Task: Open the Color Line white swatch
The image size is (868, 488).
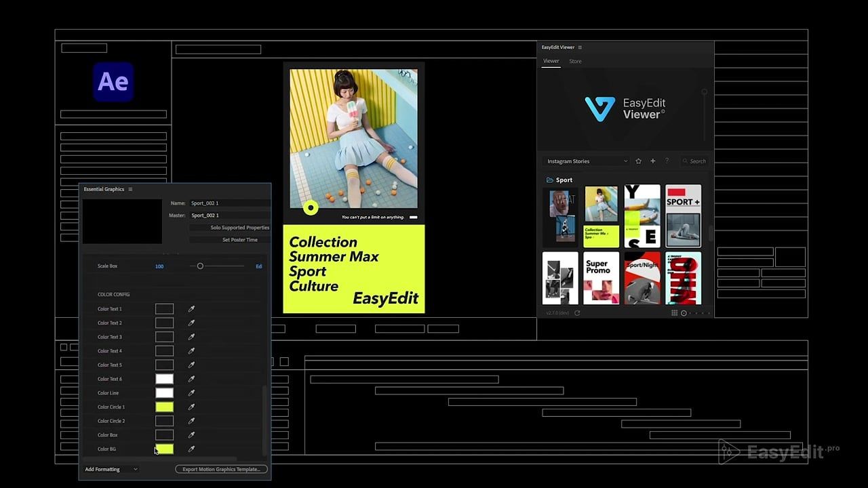Action: (164, 393)
